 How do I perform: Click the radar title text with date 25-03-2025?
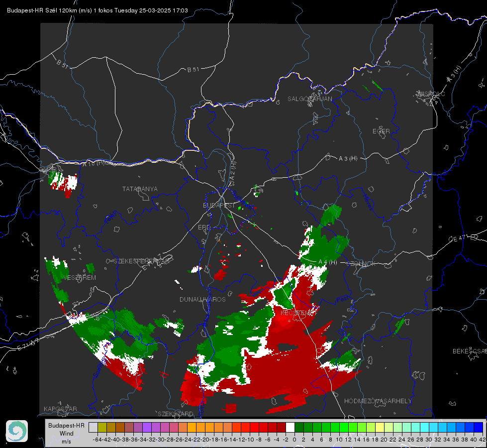(x=97, y=10)
